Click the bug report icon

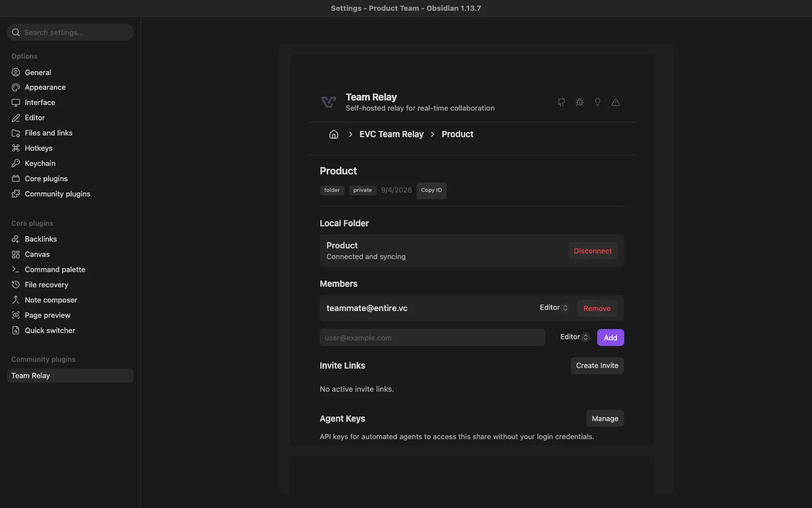pos(580,102)
